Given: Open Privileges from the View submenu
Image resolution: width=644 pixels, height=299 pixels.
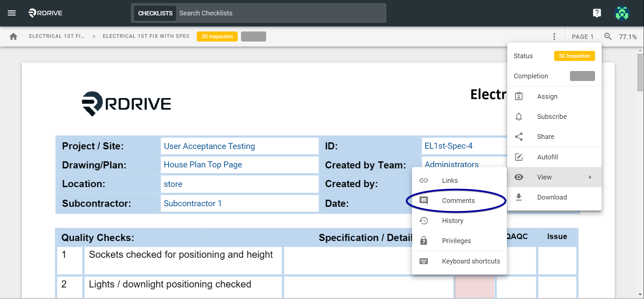Looking at the screenshot, I should pos(459,241).
